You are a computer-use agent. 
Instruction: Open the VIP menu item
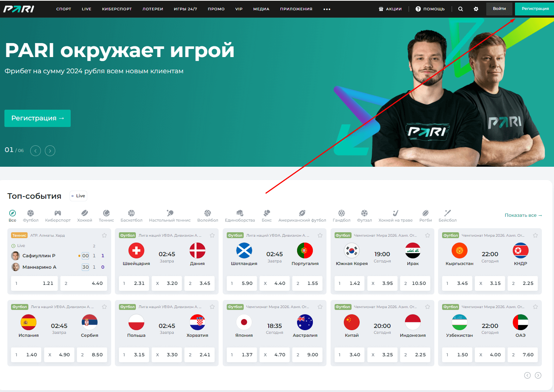point(239,9)
